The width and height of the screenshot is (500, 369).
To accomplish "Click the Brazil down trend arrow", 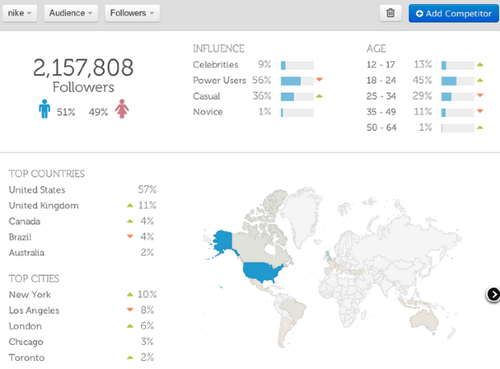I will 130,236.
